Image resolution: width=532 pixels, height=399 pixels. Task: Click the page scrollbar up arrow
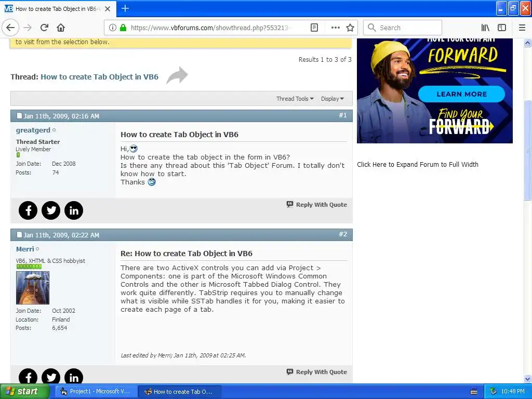(528, 43)
